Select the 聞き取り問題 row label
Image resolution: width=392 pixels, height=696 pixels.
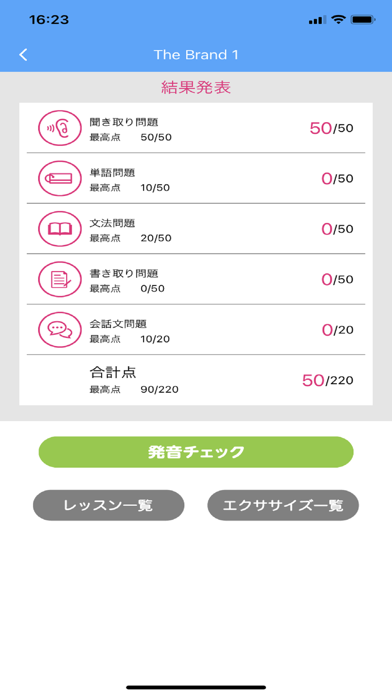click(x=124, y=122)
